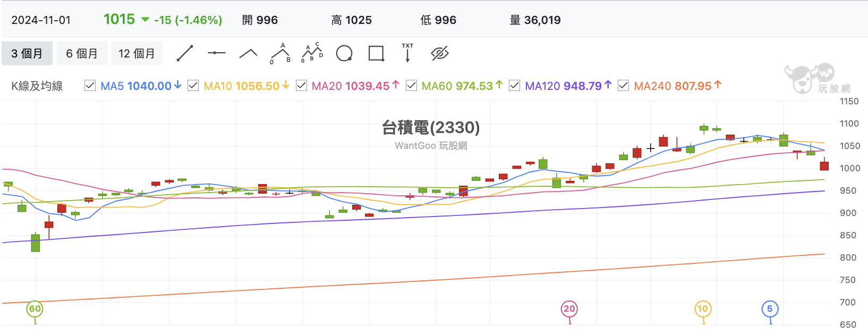Click the date 2024-11-01
Viewport: 868px width, 333px height.
pos(41,20)
